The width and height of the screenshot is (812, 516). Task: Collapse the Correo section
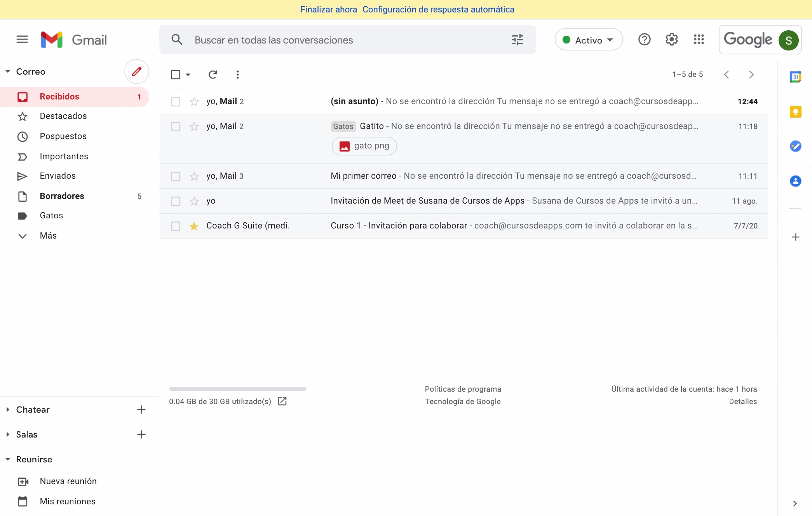pyautogui.click(x=8, y=71)
